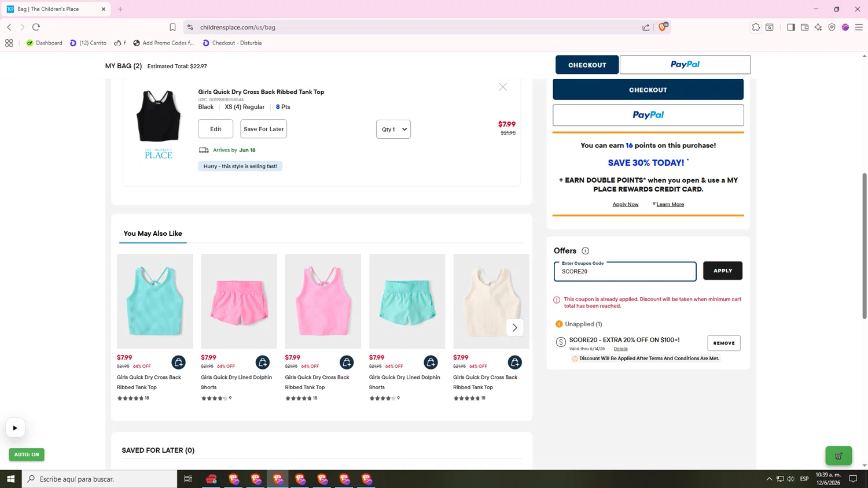Click the play button at left edge
Image resolution: width=868 pixels, height=488 pixels.
(15, 428)
